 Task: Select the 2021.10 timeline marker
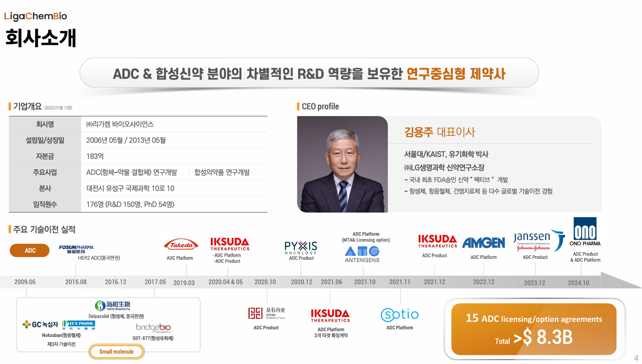365,282
